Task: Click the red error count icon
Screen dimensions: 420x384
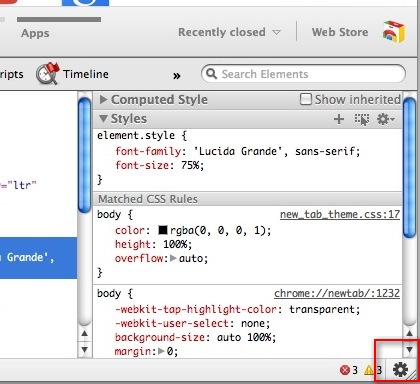Action: click(345, 370)
